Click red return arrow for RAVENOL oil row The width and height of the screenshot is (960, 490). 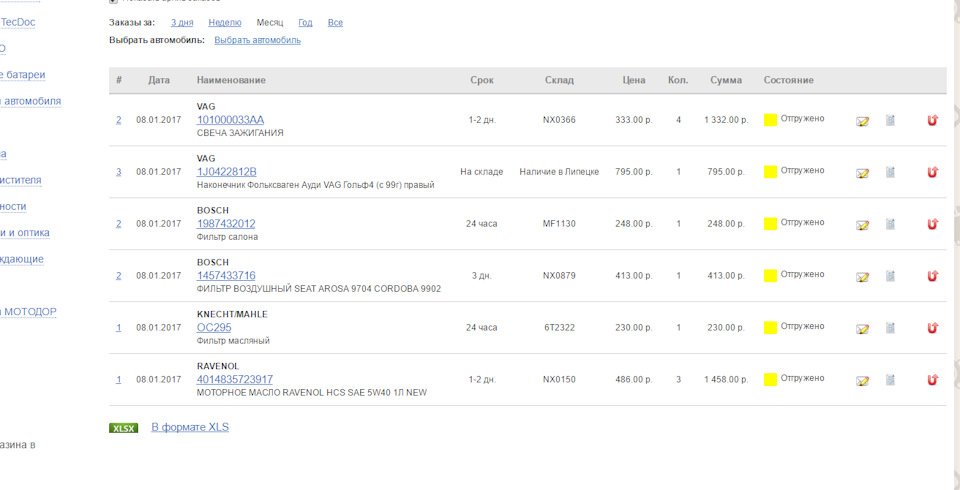[x=932, y=380]
